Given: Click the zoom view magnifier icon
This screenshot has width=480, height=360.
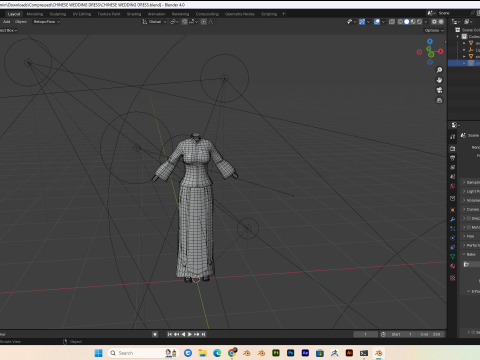Looking at the screenshot, I should click(439, 70).
